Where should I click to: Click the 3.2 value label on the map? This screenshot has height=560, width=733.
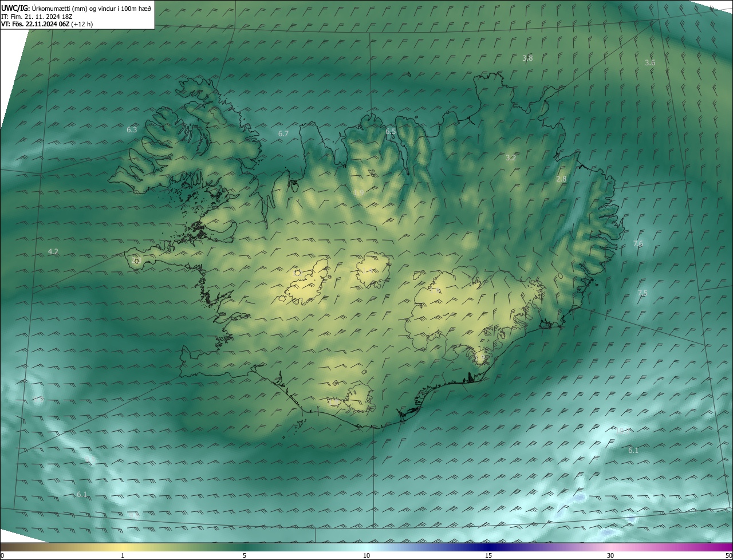point(511,158)
